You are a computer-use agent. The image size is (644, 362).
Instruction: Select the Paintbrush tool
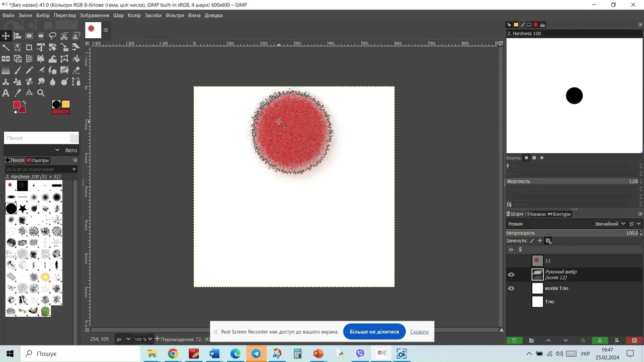point(17,70)
